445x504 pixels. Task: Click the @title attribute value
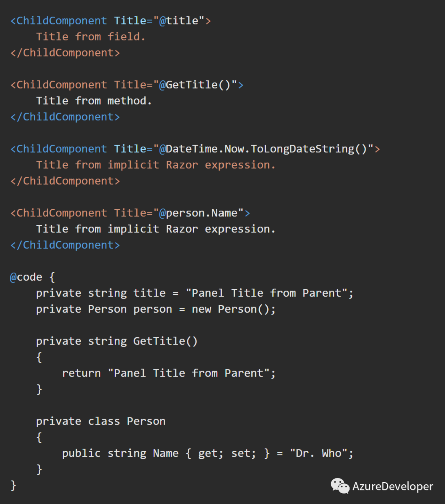click(179, 21)
